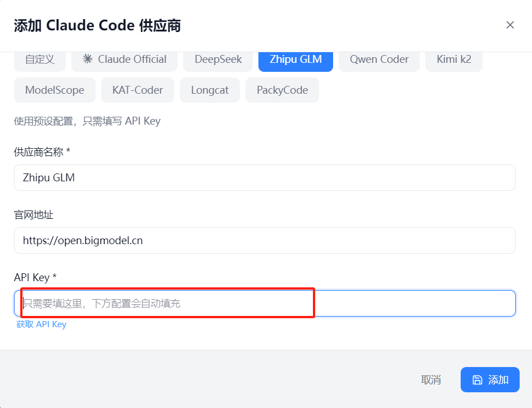The image size is (532, 408).
Task: Click the 官网地址 field with open.bigmodel.cn URL
Action: point(265,240)
